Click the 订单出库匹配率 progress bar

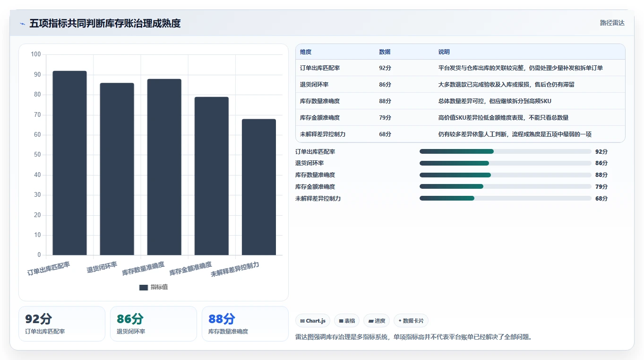pyautogui.click(x=506, y=151)
